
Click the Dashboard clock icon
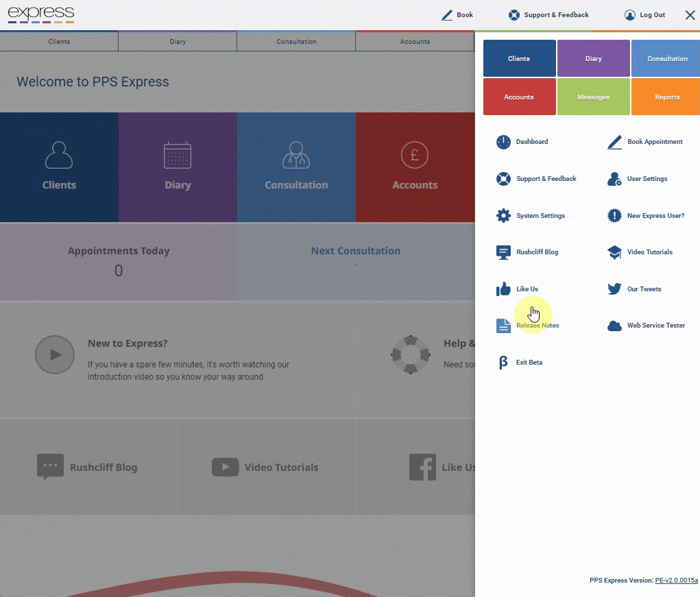(503, 142)
